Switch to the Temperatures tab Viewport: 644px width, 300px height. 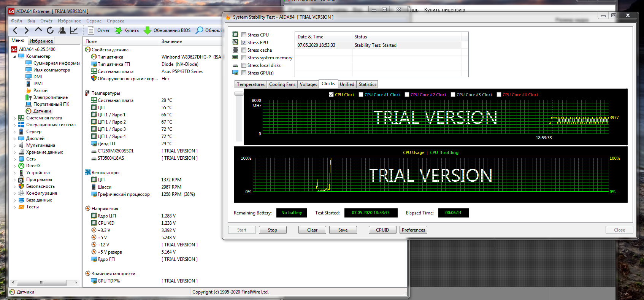tap(251, 84)
